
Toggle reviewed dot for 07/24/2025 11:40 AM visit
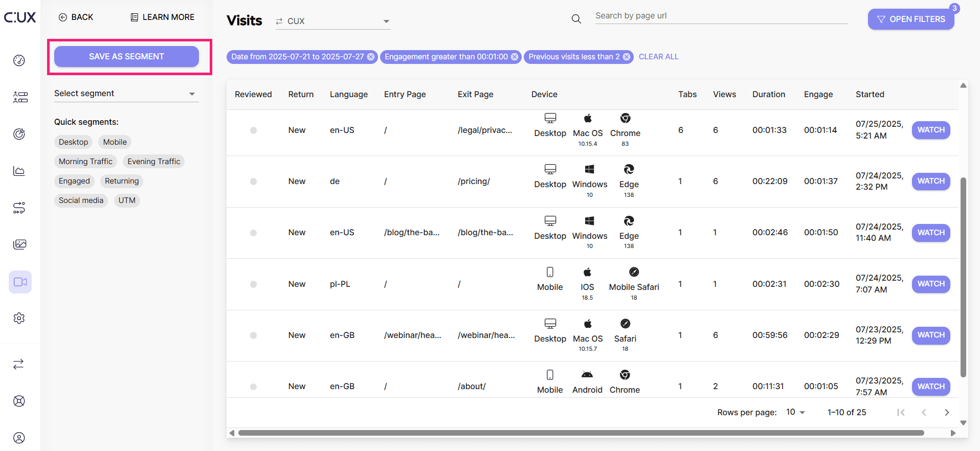tap(253, 233)
